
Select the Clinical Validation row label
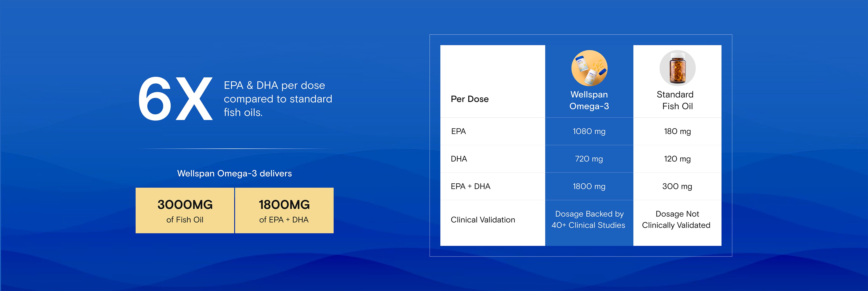pyautogui.click(x=483, y=220)
